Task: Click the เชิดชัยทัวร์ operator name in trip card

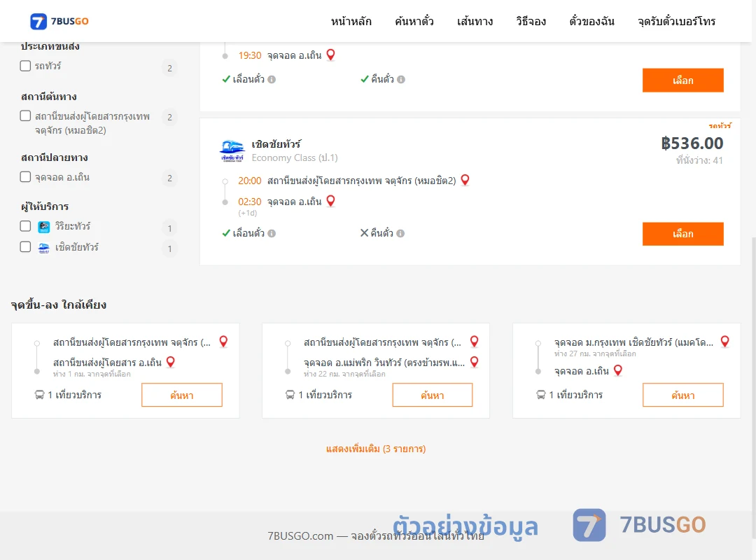Action: point(276,143)
